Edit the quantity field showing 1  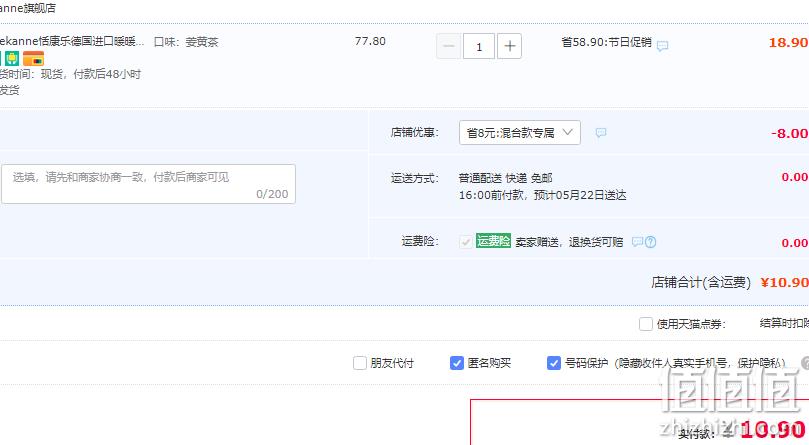pyautogui.click(x=479, y=46)
